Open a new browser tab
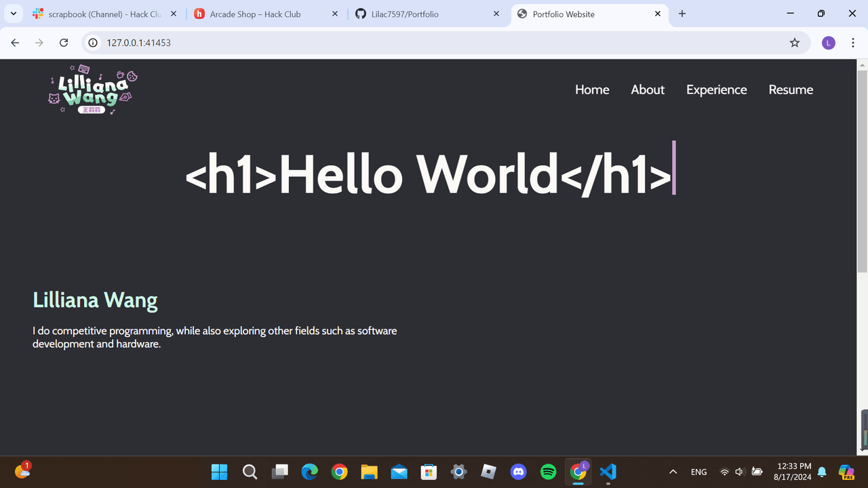 coord(682,14)
